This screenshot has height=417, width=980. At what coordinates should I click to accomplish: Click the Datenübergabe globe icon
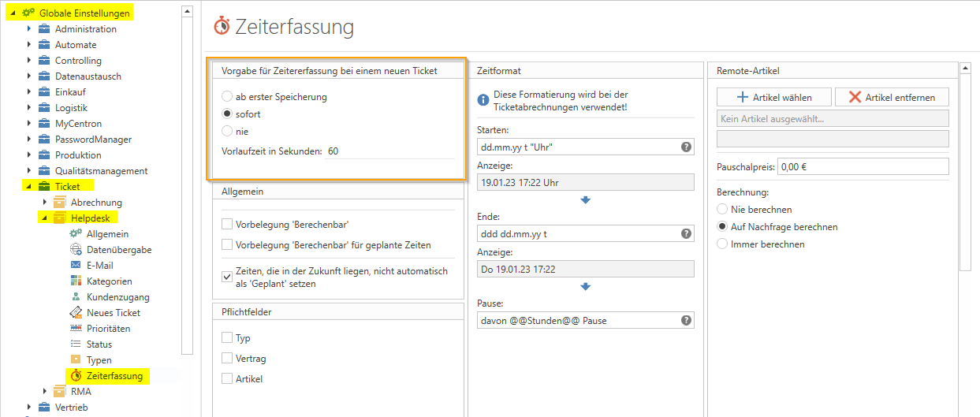click(76, 250)
